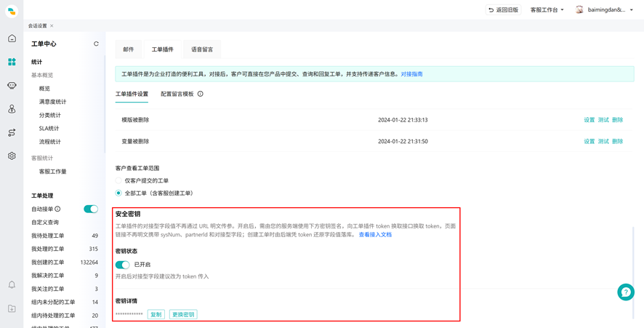Click the download box icon in sidebar
The height and width of the screenshot is (328, 644).
tap(12, 308)
